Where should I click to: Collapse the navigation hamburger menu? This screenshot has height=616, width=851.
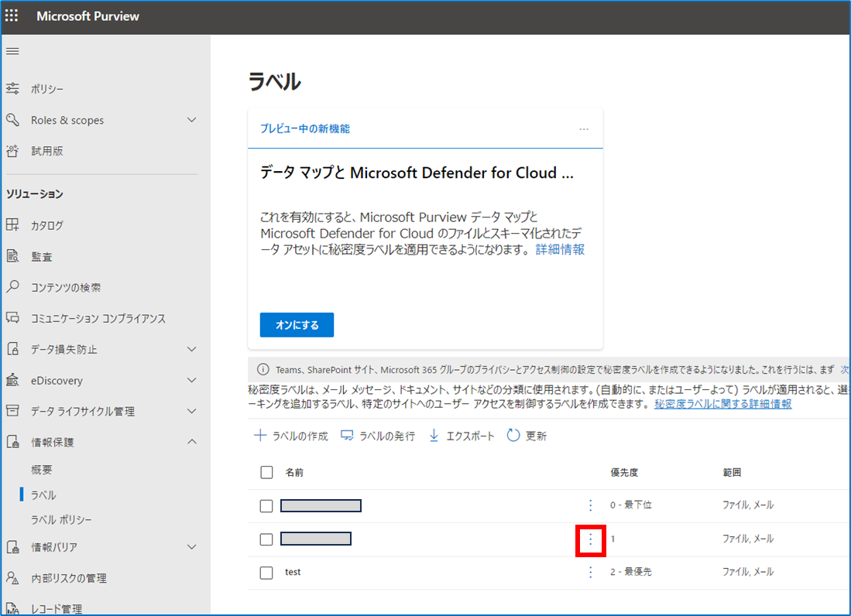[x=12, y=52]
